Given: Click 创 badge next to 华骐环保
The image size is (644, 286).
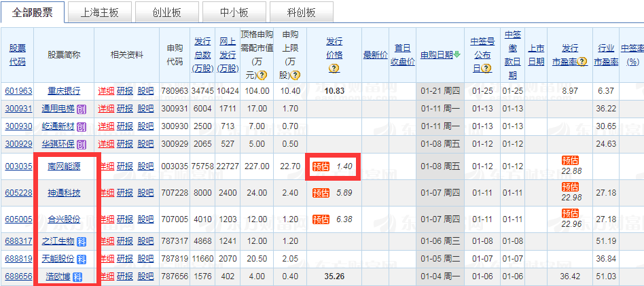Looking at the screenshot, I should (x=81, y=144).
